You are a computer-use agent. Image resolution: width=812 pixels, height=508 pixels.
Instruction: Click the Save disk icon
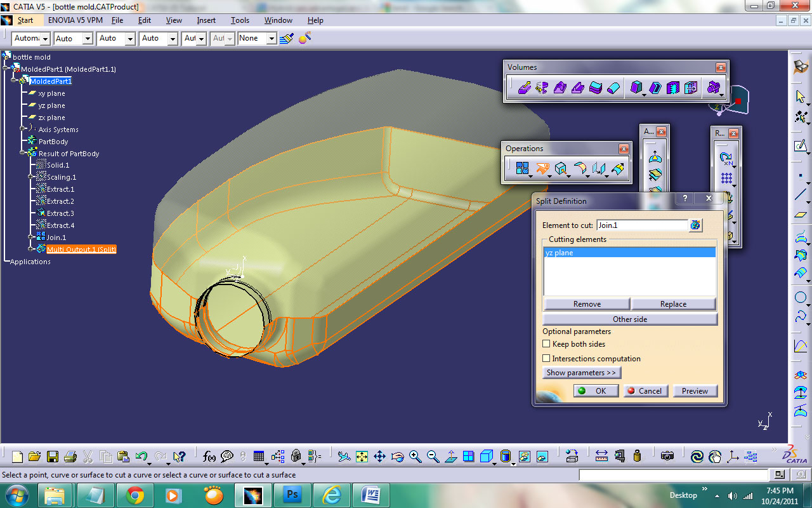[x=53, y=456]
